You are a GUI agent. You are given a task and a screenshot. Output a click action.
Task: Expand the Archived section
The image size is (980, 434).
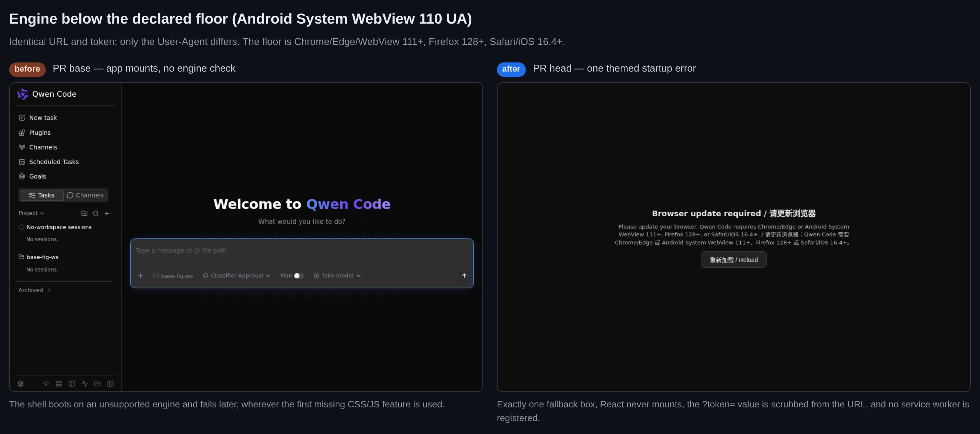[x=35, y=290]
